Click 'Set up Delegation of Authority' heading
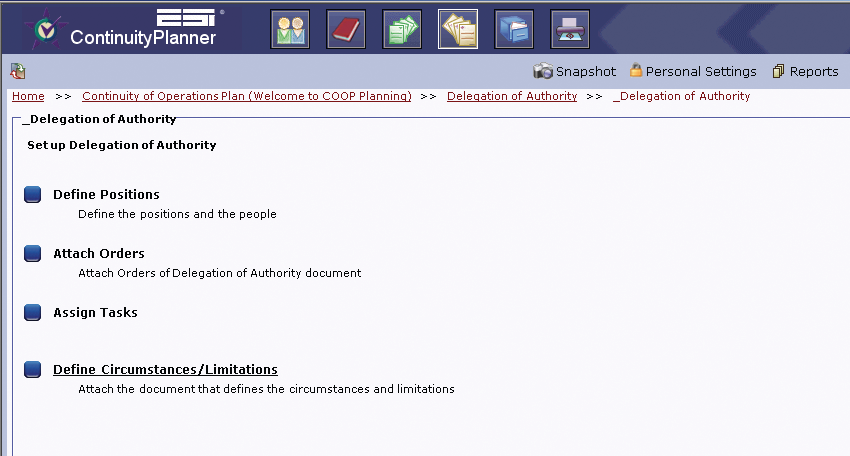The image size is (850, 456). click(121, 145)
